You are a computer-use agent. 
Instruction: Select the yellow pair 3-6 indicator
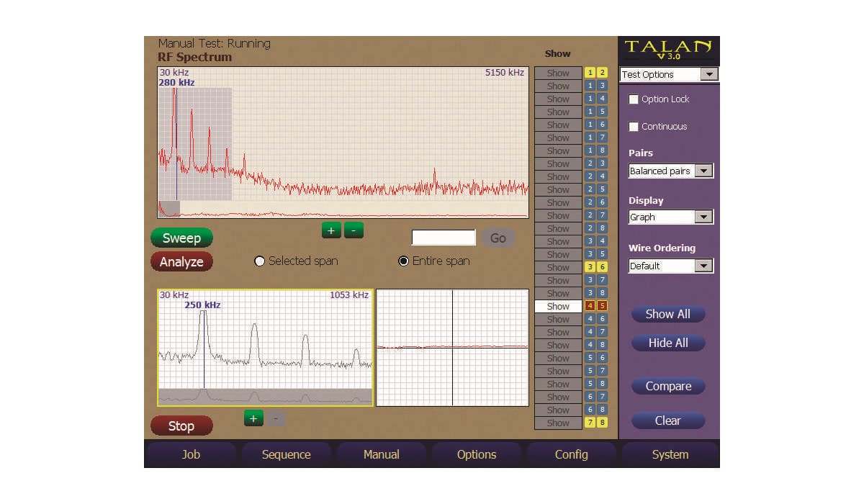(x=596, y=267)
